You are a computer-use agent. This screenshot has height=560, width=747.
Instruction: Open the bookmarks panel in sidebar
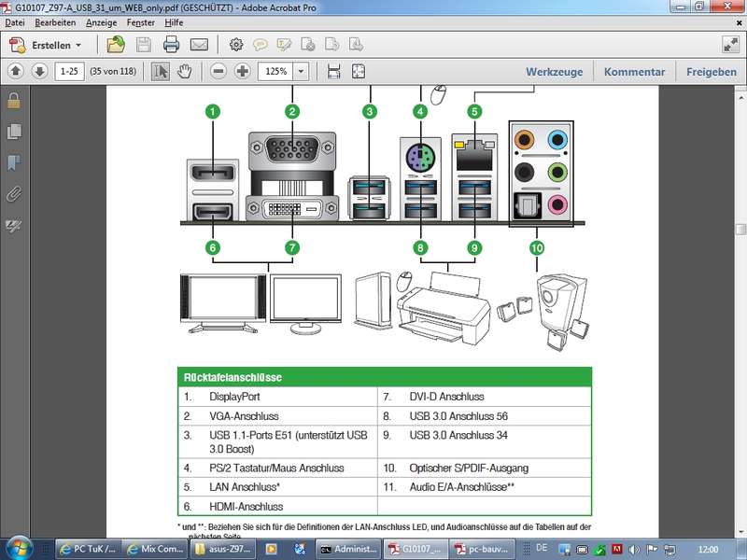13,162
